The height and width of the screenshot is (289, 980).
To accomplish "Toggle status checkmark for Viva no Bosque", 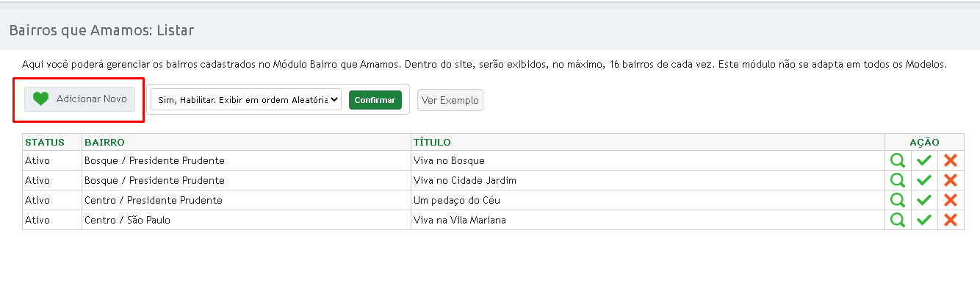I will [924, 160].
